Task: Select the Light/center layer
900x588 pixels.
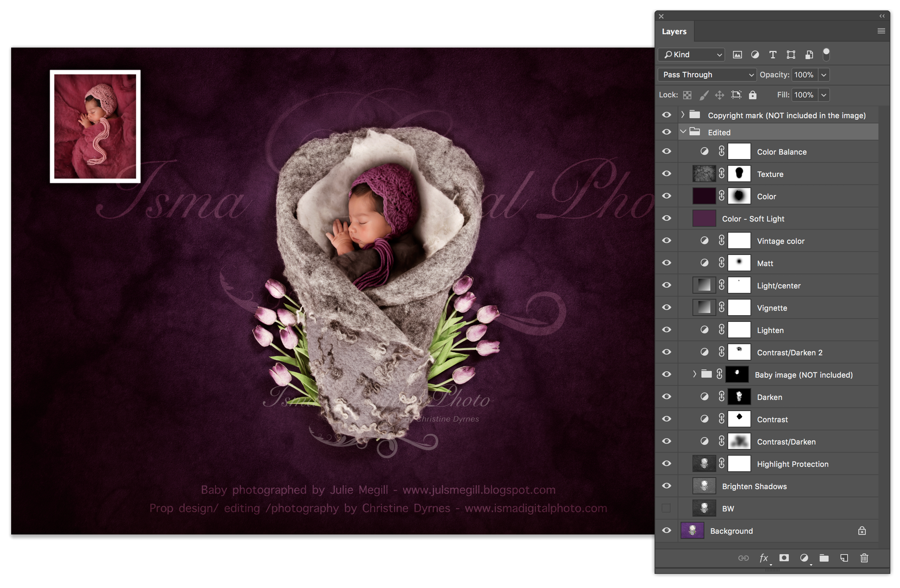Action: tap(778, 286)
